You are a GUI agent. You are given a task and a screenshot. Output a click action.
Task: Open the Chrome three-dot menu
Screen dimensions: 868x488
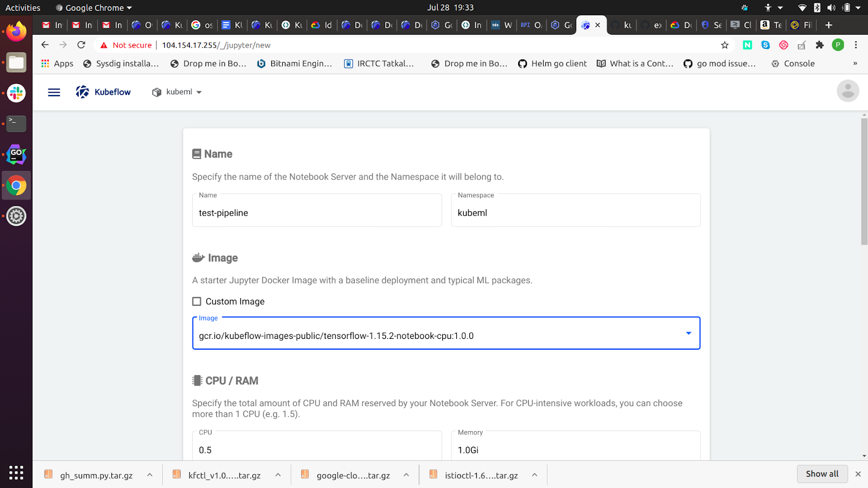pos(856,45)
